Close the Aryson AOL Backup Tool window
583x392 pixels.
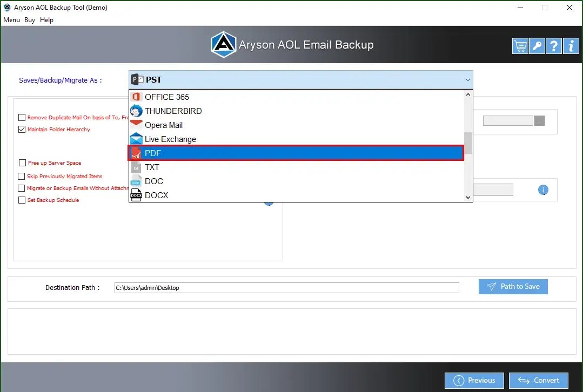pos(569,8)
